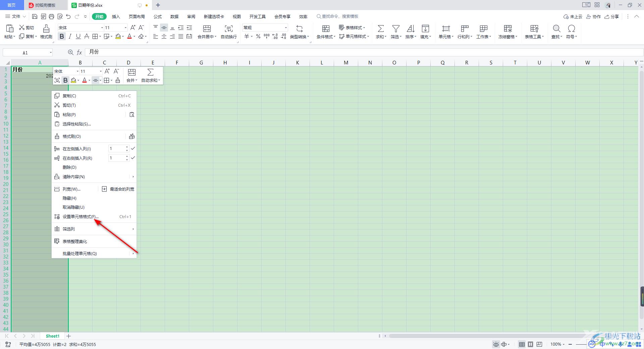Click the Save icon in quick access bar

[35, 16]
